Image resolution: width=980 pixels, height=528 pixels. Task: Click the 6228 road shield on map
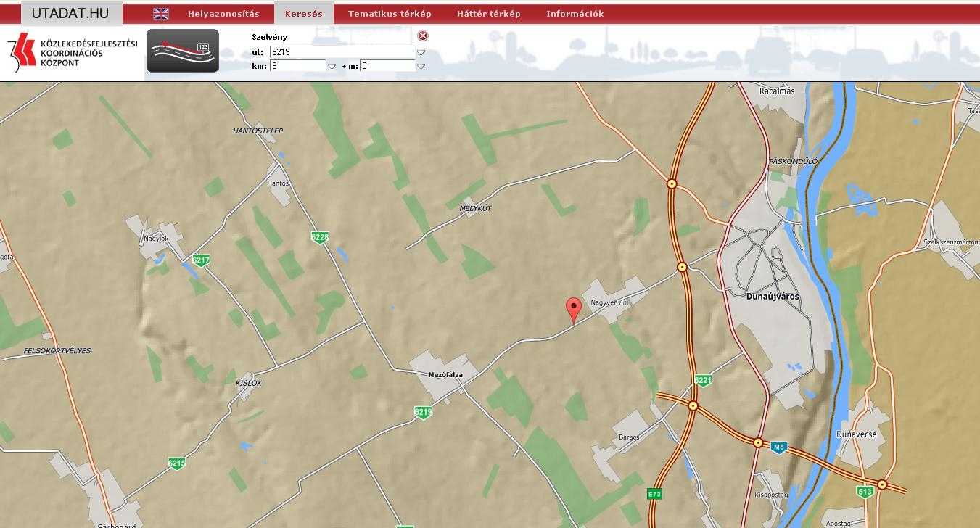320,237
